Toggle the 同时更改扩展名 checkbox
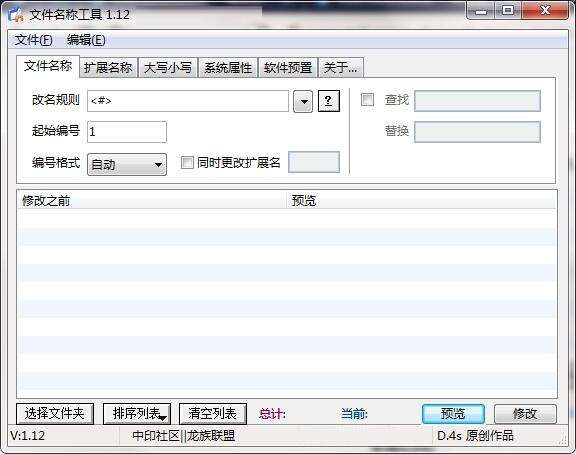 187,162
